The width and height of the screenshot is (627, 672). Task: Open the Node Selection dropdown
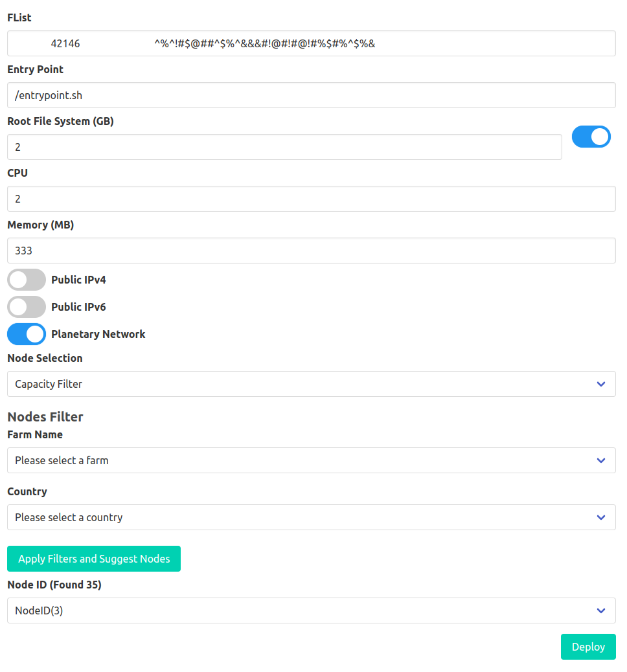311,383
